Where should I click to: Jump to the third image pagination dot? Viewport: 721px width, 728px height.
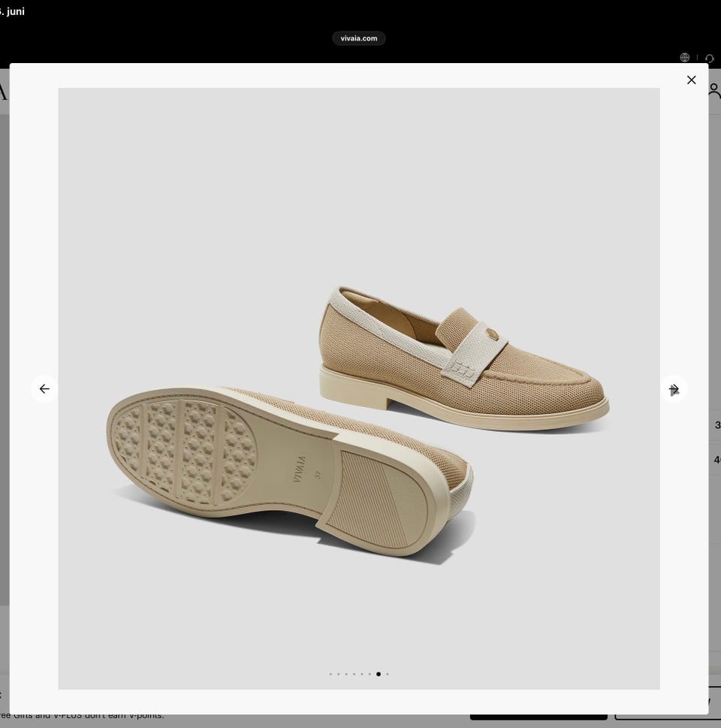pyautogui.click(x=346, y=674)
